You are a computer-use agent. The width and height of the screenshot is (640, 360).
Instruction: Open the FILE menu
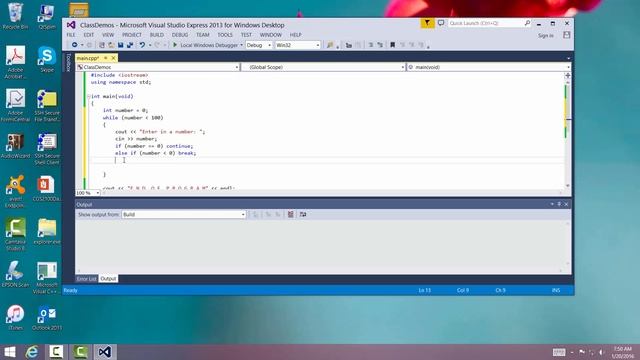point(71,35)
